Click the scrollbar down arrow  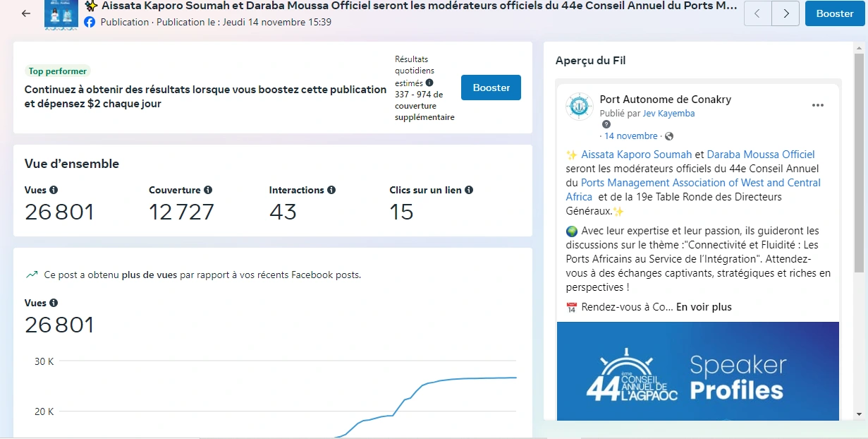coord(859,414)
